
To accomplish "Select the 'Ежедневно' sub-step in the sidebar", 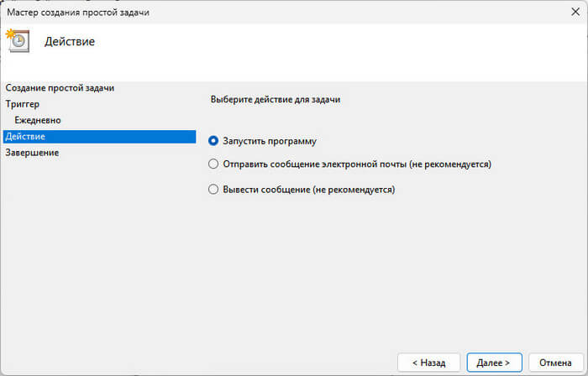I will [x=38, y=120].
